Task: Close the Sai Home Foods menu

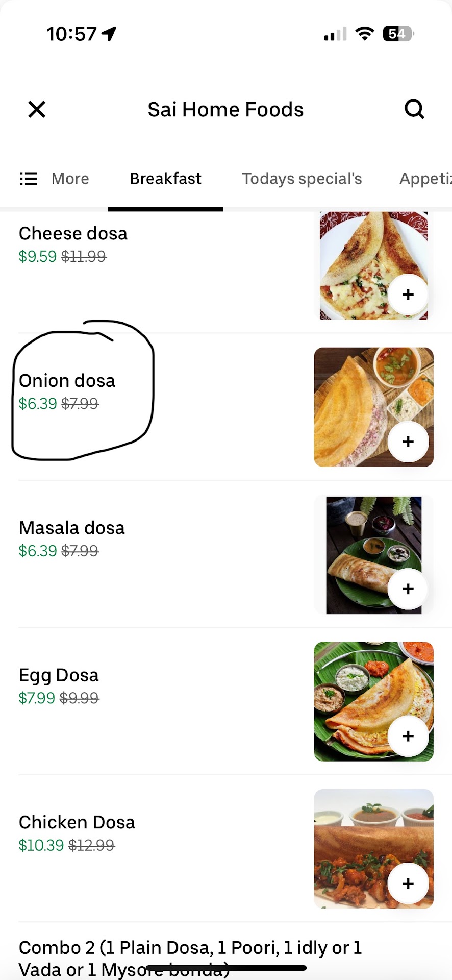Action: 37,109
